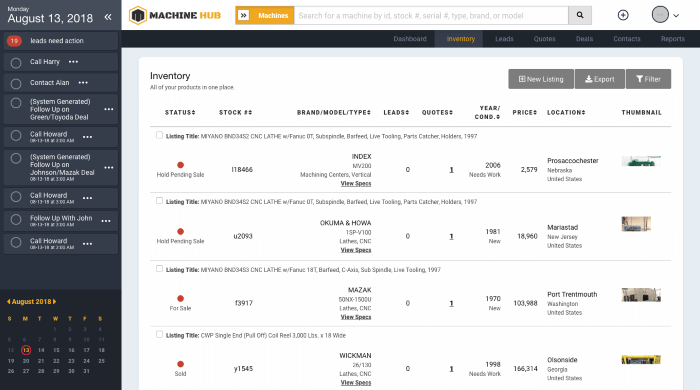Mark Call Harry task complete
This screenshot has height=390, width=700.
coord(16,63)
